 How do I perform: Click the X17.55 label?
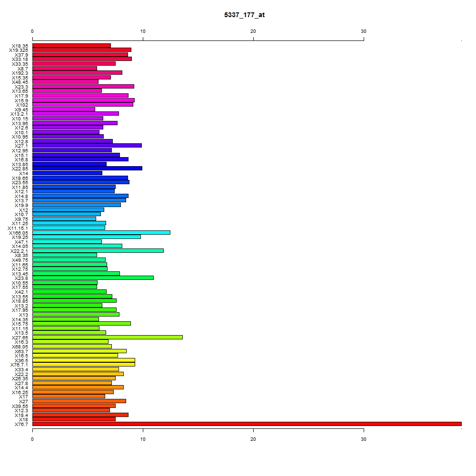(x=20, y=287)
